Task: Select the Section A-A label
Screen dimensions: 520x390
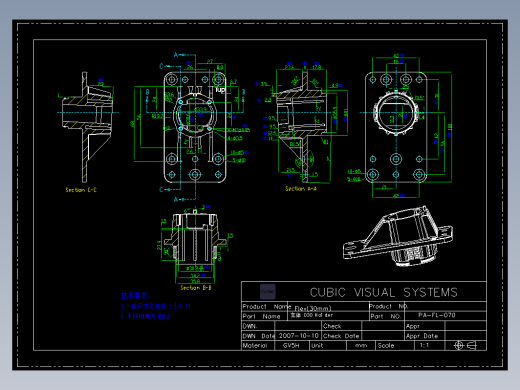Action: click(x=301, y=189)
